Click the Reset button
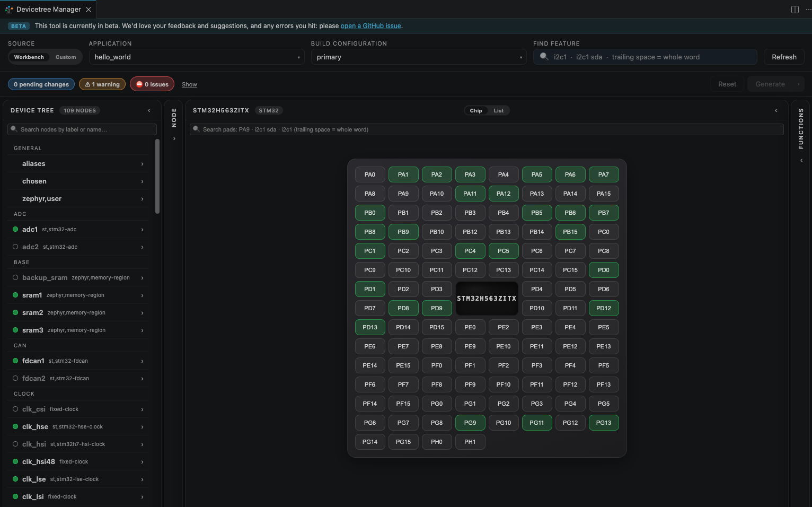 pyautogui.click(x=727, y=84)
